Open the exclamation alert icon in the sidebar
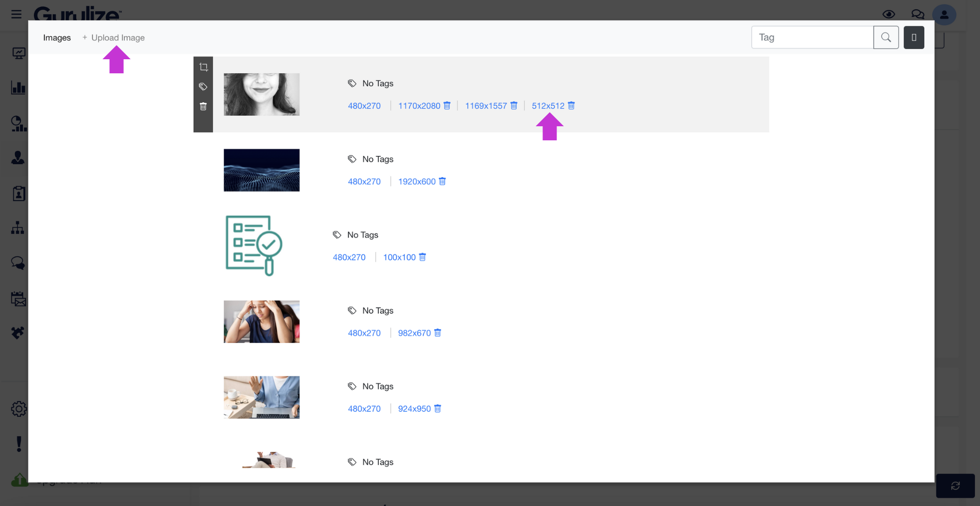The width and height of the screenshot is (980, 506). click(x=19, y=444)
